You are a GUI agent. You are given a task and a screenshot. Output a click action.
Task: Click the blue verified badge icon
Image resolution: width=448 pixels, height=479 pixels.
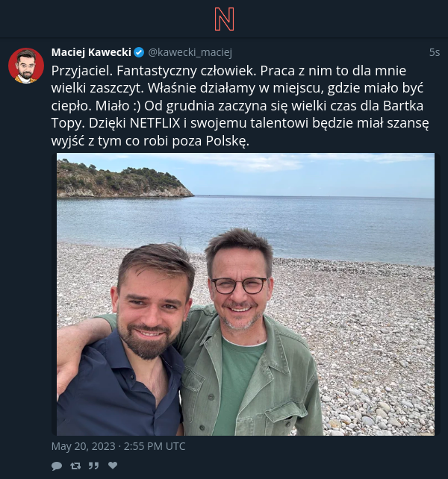[139, 52]
